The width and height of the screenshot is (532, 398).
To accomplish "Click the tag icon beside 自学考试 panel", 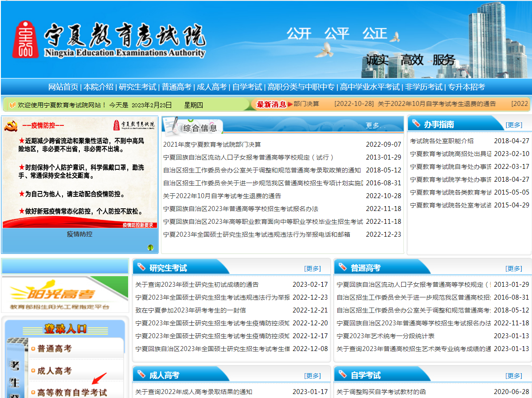I will (342, 375).
